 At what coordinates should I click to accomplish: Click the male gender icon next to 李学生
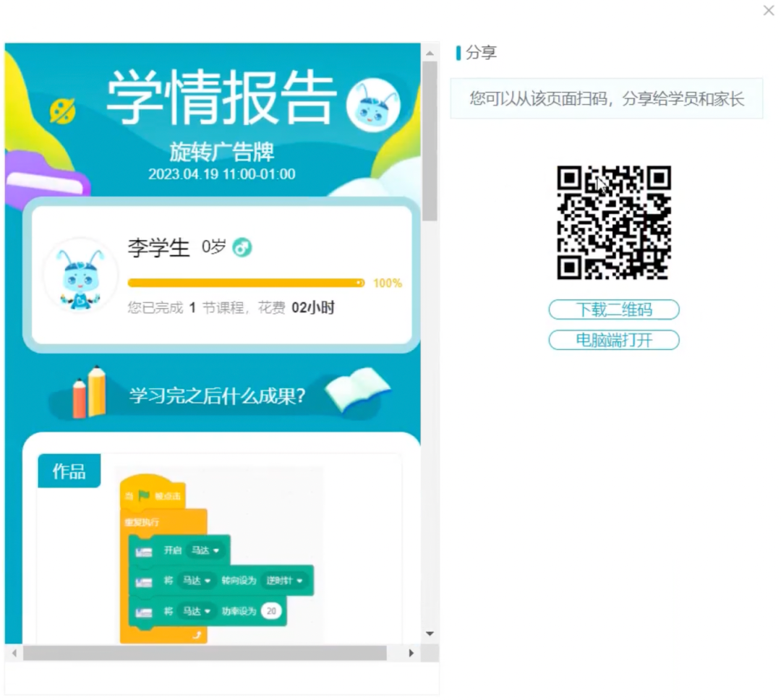(x=242, y=247)
